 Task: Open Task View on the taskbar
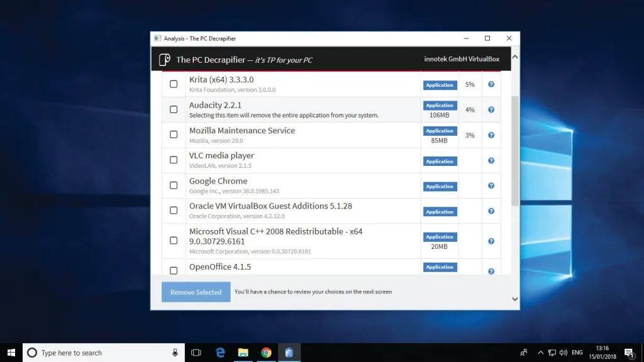(196, 353)
